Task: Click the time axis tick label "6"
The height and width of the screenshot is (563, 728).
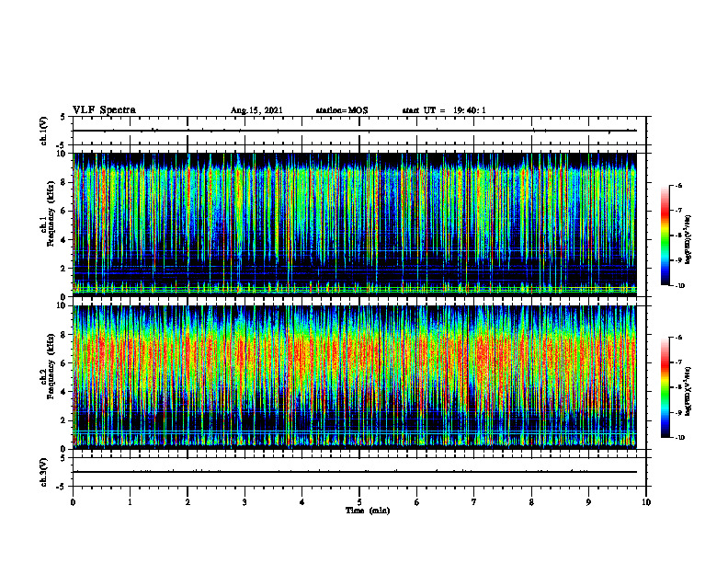Action: pos(417,502)
